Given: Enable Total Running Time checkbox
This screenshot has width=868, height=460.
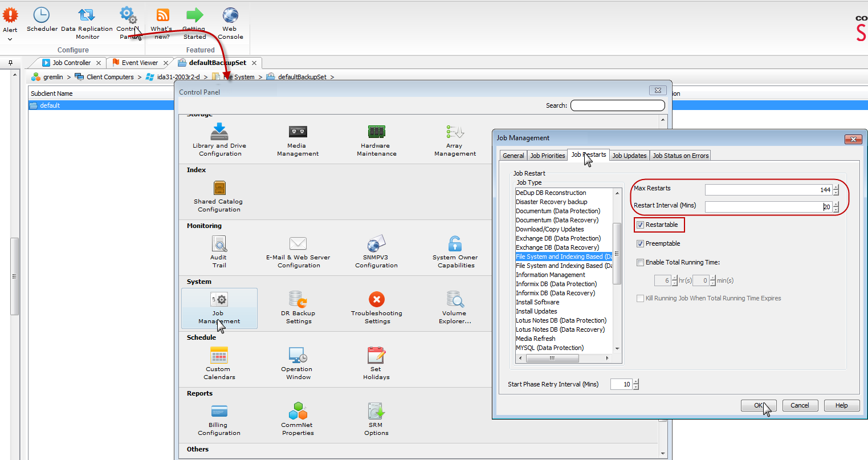Looking at the screenshot, I should 641,263.
